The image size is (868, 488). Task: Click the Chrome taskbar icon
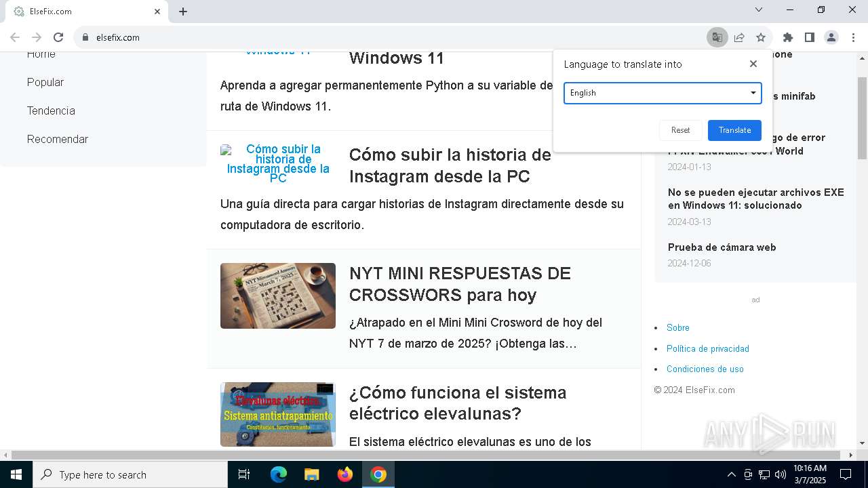(x=378, y=474)
